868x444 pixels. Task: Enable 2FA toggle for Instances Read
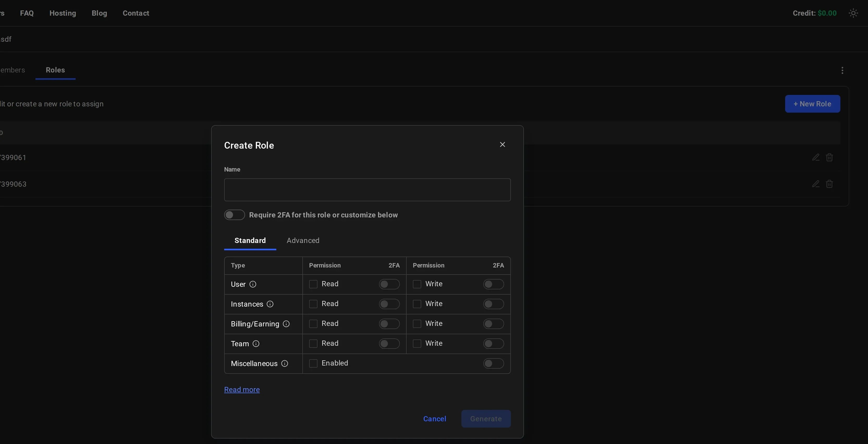[389, 304]
